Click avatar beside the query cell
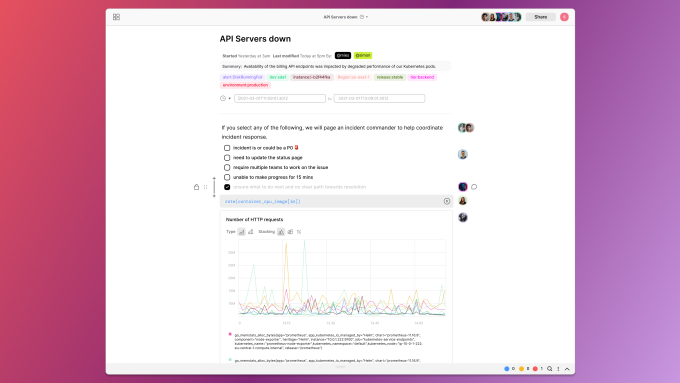The height and width of the screenshot is (383, 680). pos(463,201)
